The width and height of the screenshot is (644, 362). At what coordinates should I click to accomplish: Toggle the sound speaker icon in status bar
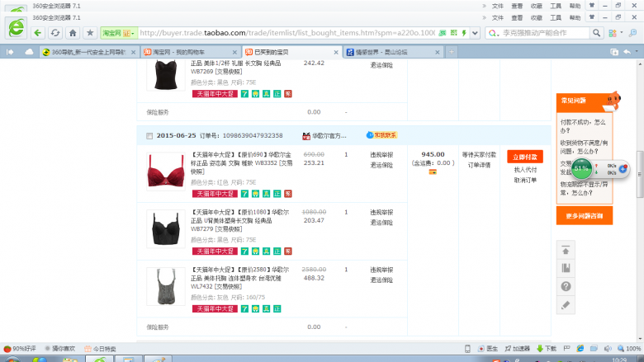tap(608, 349)
